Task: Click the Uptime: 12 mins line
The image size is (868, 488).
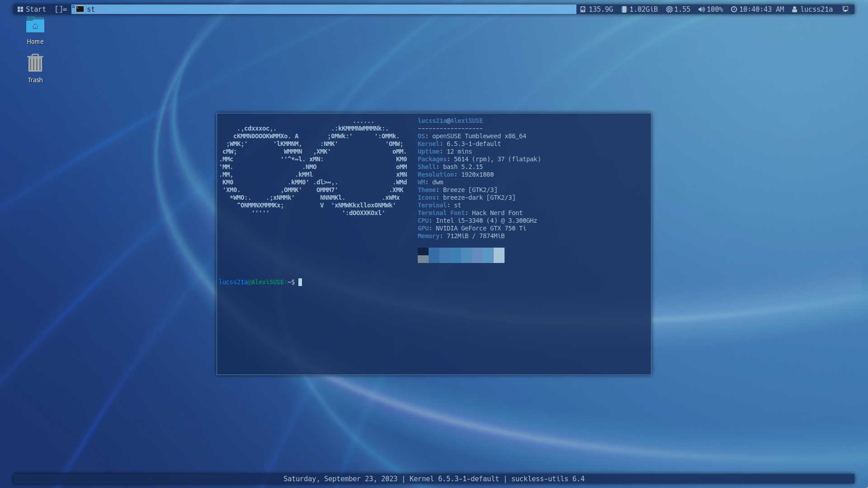Action: coord(445,151)
